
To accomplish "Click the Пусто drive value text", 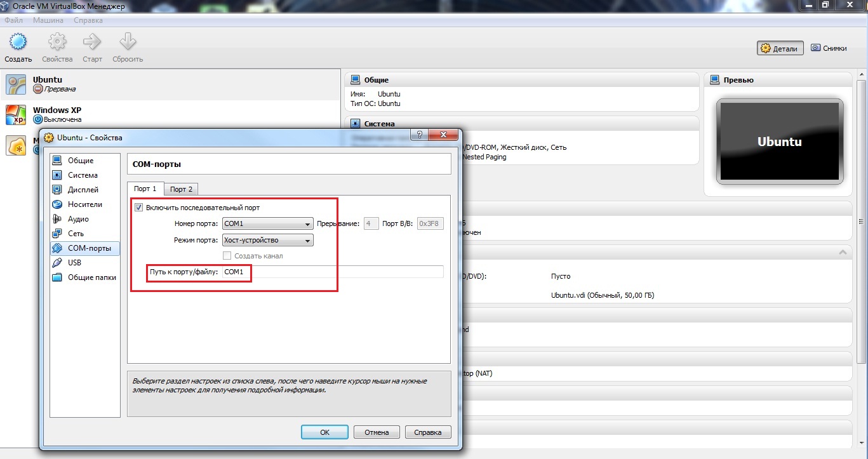I will [561, 276].
